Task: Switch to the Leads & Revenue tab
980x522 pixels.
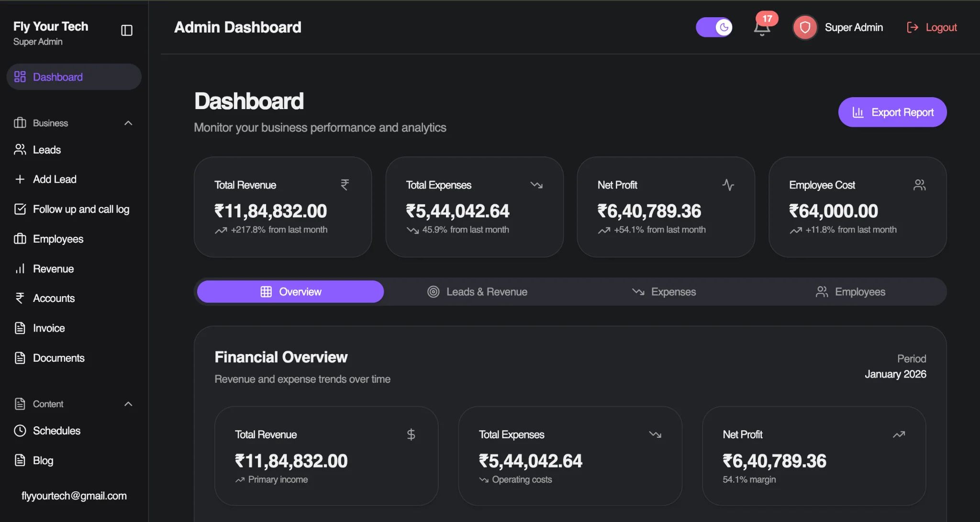Action: pos(477,291)
